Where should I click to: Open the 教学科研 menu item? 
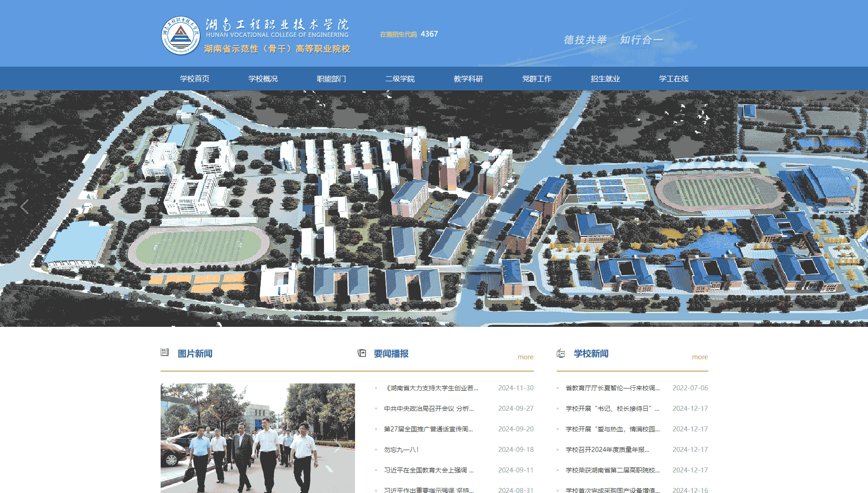pos(468,79)
